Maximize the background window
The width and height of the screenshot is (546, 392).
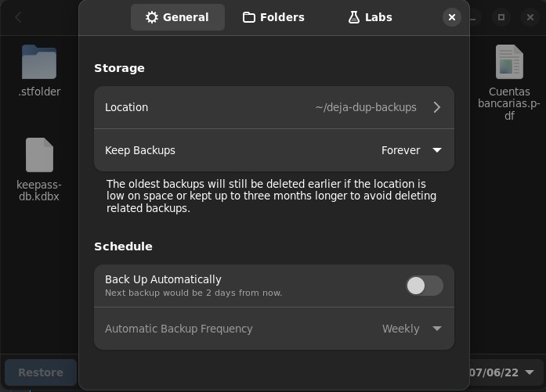click(501, 17)
